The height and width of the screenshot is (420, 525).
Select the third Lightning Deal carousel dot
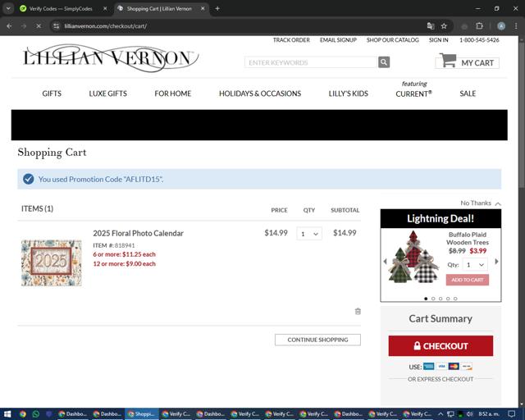[441, 299]
